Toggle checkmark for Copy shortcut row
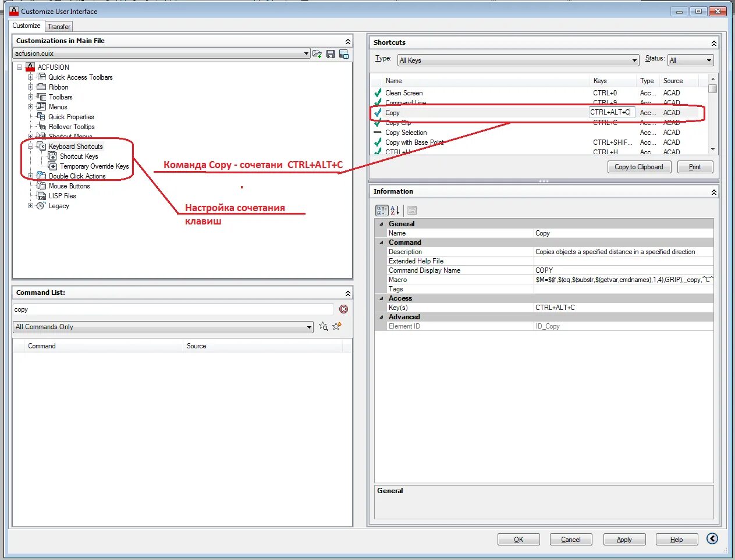The width and height of the screenshot is (735, 560). click(x=378, y=112)
